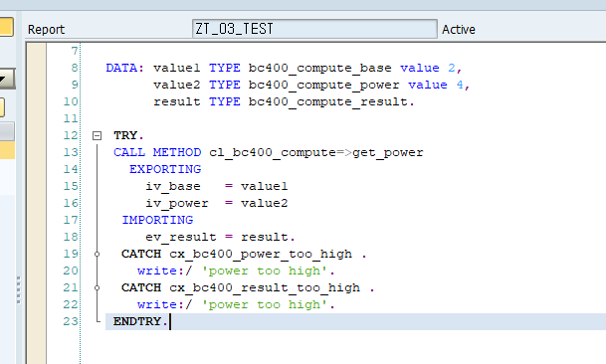Click 'ev_result' on line 18

click(x=180, y=237)
